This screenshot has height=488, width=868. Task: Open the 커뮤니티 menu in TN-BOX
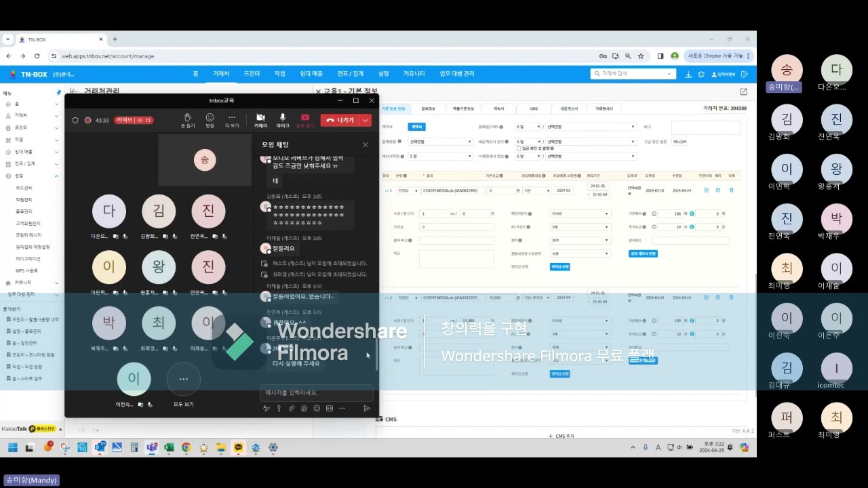click(x=414, y=73)
